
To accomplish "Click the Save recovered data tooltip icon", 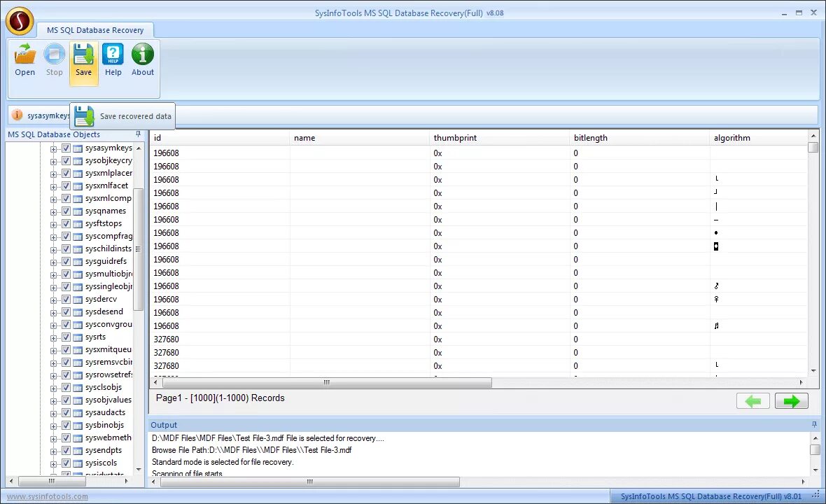I will [84, 116].
